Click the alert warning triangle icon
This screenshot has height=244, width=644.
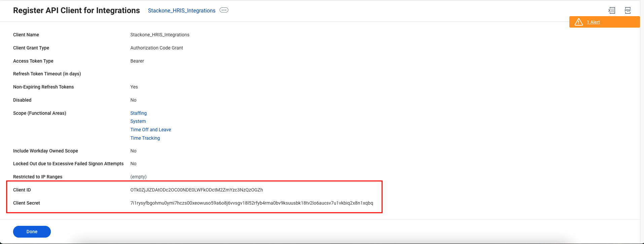tap(578, 22)
